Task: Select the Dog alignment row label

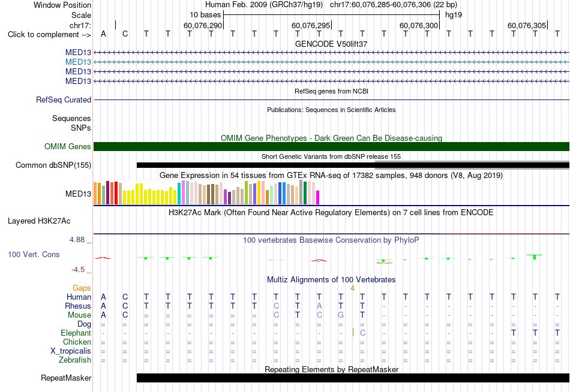Action: tap(84, 324)
